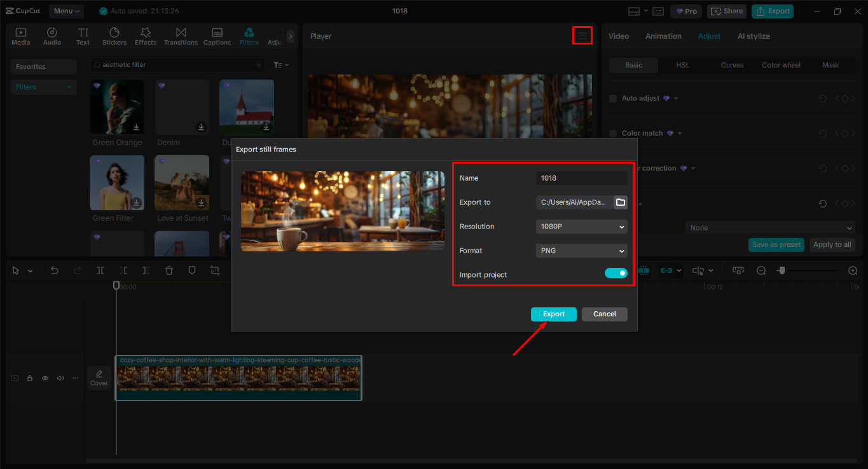Viewport: 868px width, 469px height.
Task: Open the Menu dropdown in the title bar
Action: tap(66, 11)
